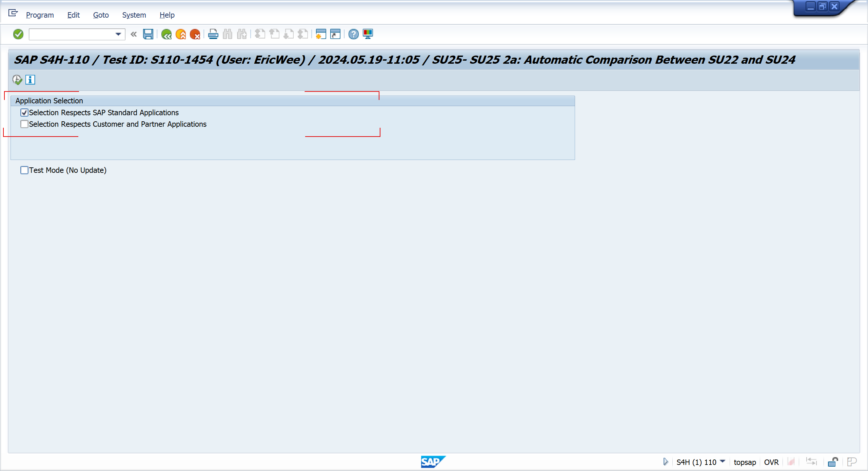Viewport: 868px width, 471px height.
Task: Expand the command field dropdown arrow
Action: 118,34
